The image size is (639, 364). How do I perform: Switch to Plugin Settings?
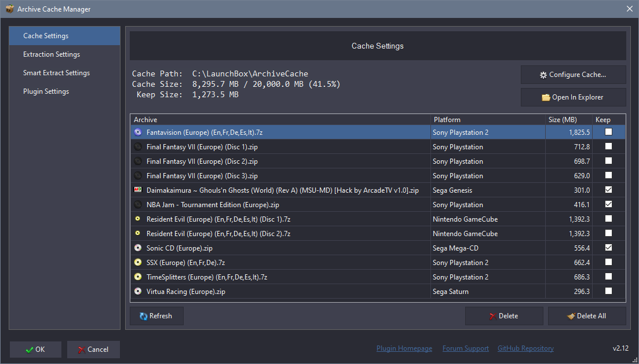pos(64,91)
